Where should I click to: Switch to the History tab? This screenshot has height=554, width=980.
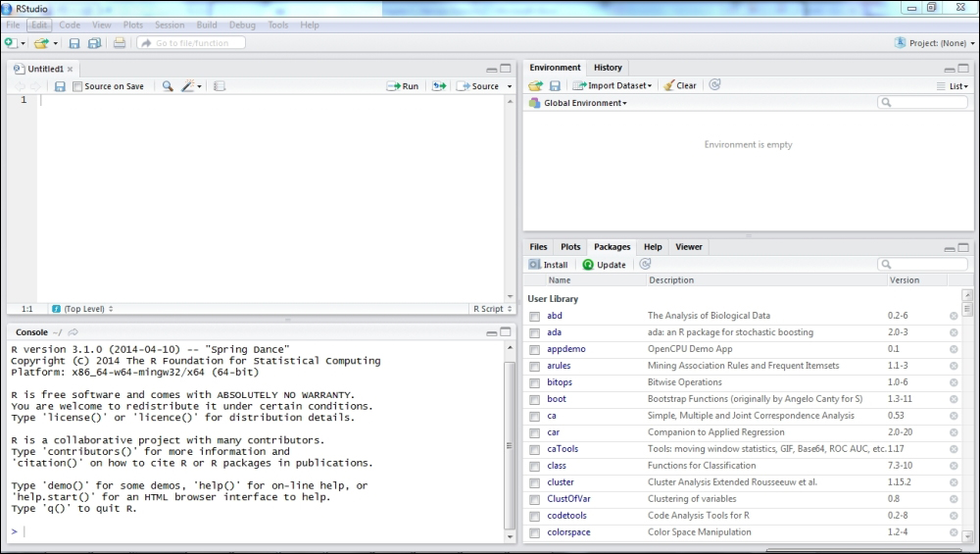(x=608, y=68)
